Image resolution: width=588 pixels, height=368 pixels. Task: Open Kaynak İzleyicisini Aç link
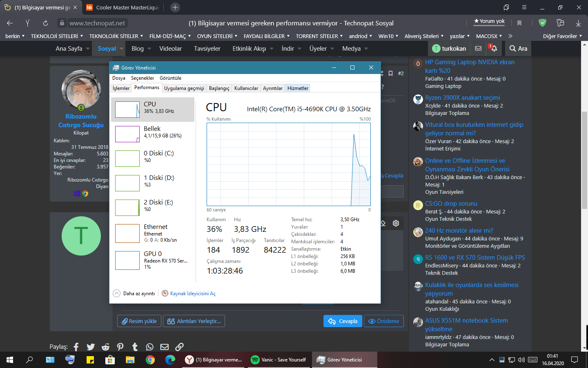(x=193, y=293)
